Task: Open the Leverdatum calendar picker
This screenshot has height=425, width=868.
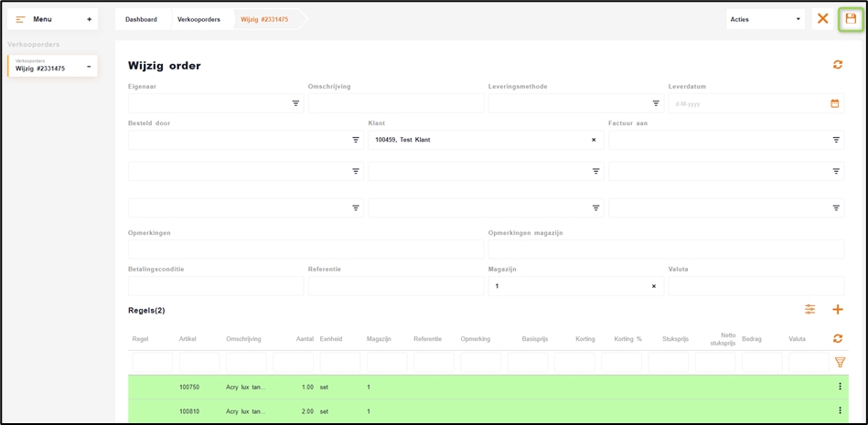Action: tap(834, 103)
